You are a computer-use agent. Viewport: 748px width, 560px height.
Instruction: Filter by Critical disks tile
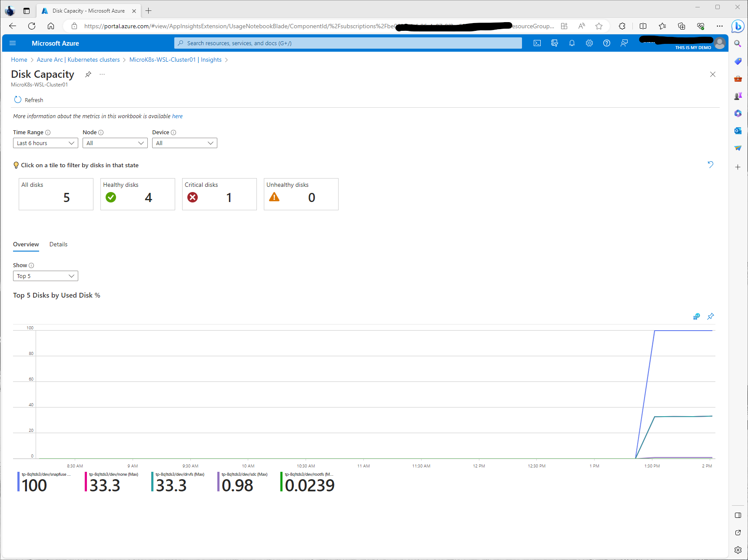[219, 194]
